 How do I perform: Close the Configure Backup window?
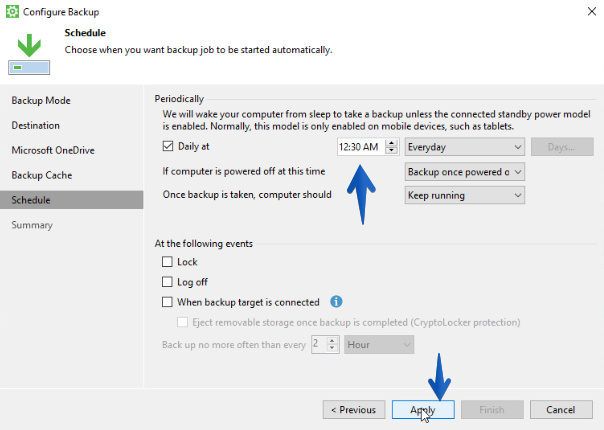point(592,12)
